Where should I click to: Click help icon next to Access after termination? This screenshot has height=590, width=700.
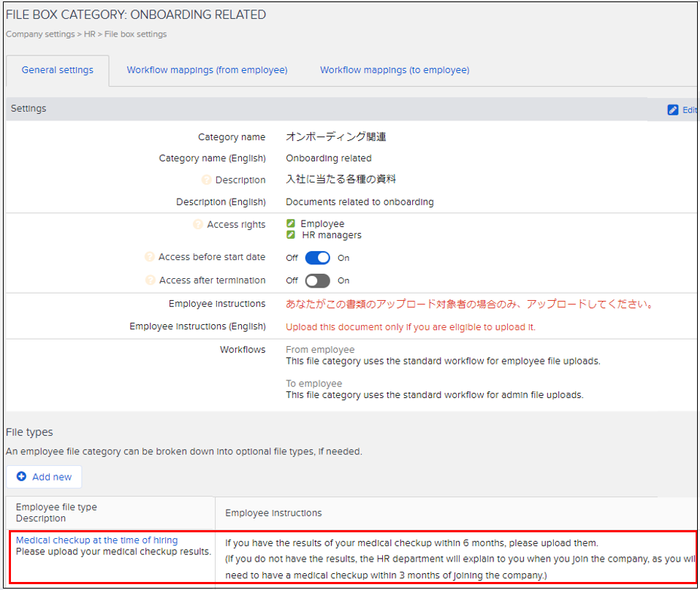coord(150,280)
